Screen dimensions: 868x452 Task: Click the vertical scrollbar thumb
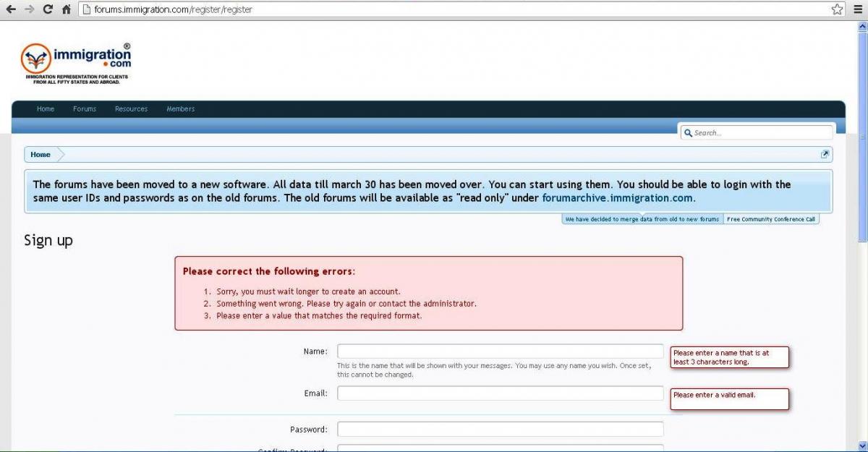(x=862, y=138)
